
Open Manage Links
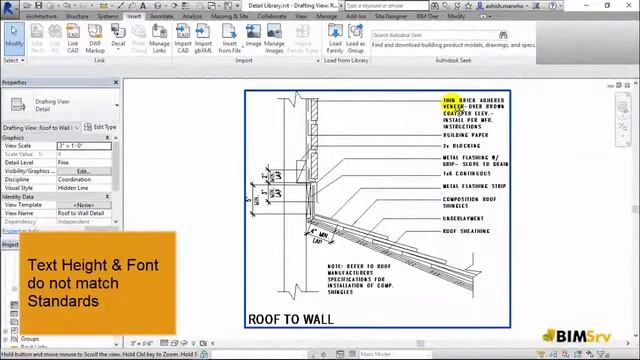pos(159,39)
